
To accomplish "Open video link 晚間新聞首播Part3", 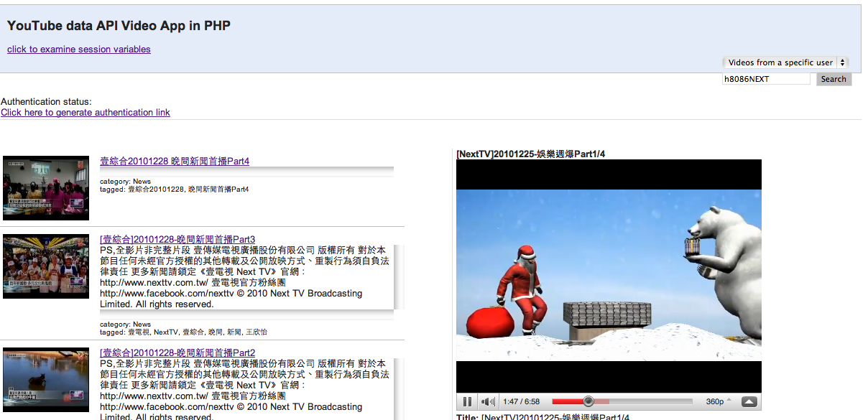I will tap(177, 239).
